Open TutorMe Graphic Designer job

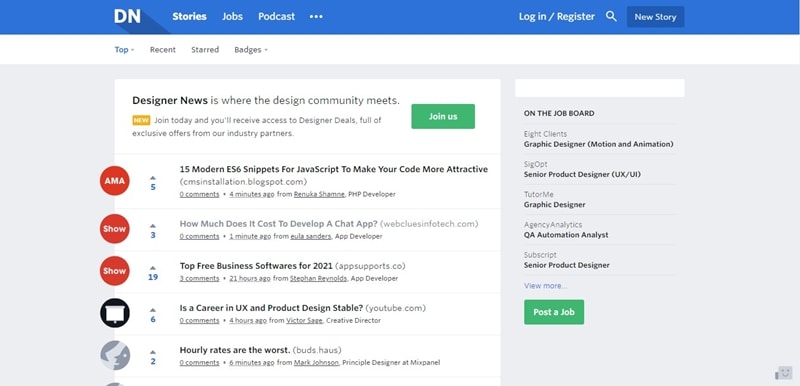pos(555,204)
